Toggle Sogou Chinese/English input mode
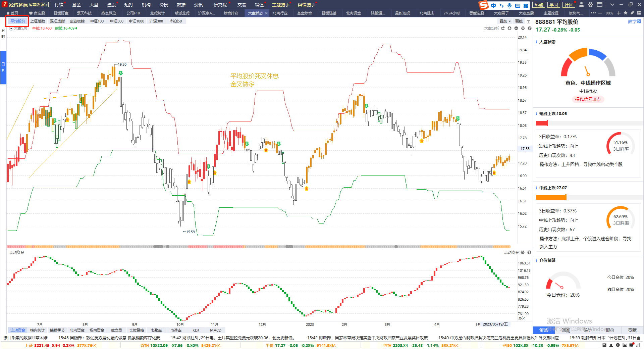 point(493,5)
